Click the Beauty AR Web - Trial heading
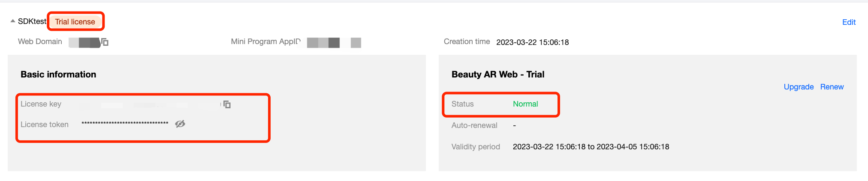 [497, 74]
